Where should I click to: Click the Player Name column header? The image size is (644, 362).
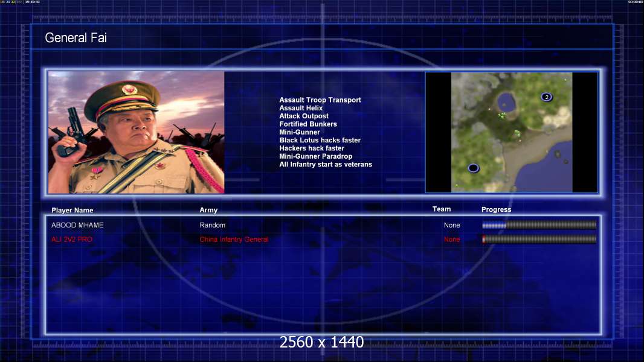coord(72,210)
